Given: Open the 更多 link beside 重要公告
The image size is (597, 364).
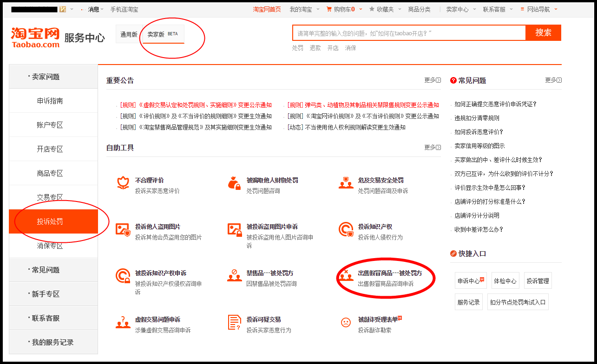Looking at the screenshot, I should (433, 80).
